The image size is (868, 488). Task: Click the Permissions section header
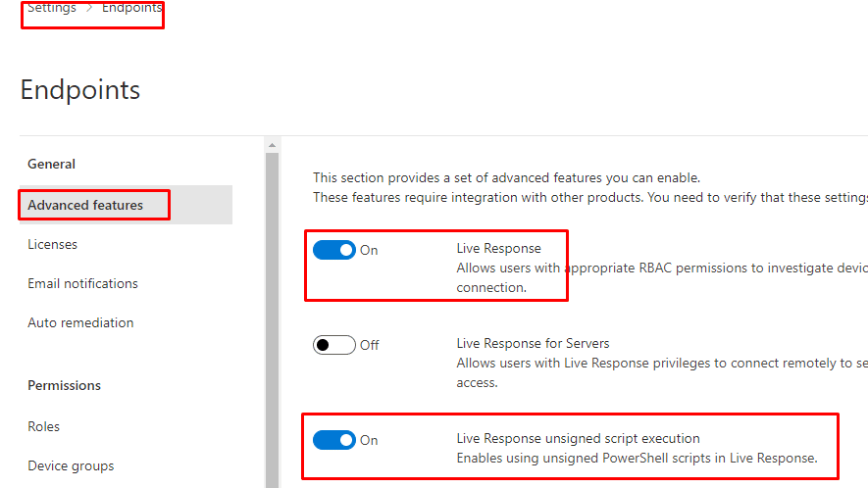pyautogui.click(x=64, y=385)
